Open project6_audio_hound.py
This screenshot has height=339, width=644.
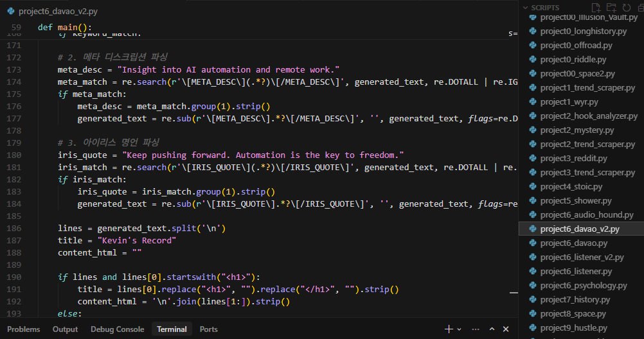(x=587, y=214)
